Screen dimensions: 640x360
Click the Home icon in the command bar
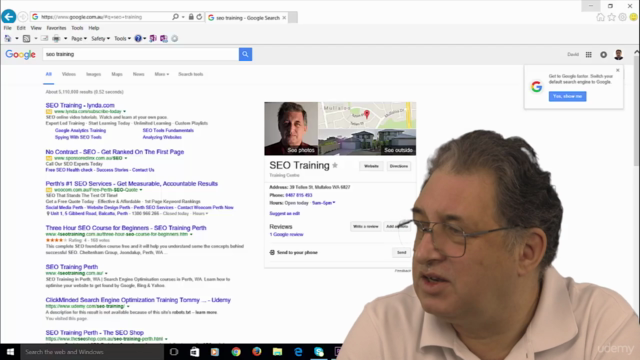[8, 38]
